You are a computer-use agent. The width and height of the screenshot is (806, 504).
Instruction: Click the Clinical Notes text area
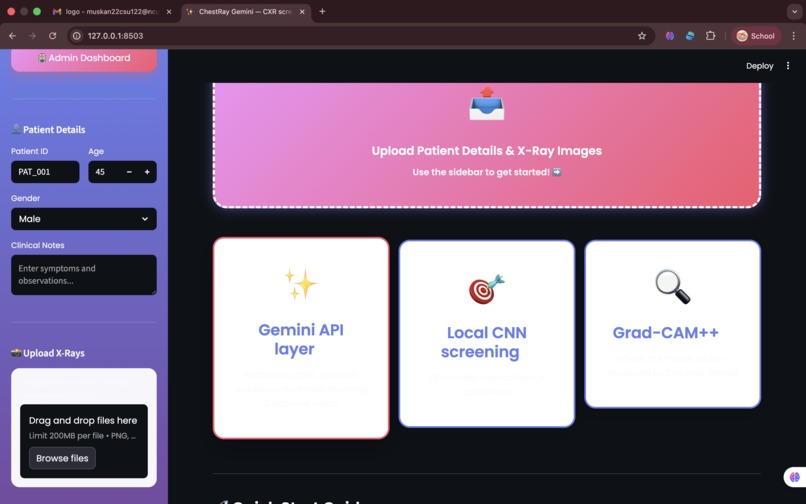(84, 275)
